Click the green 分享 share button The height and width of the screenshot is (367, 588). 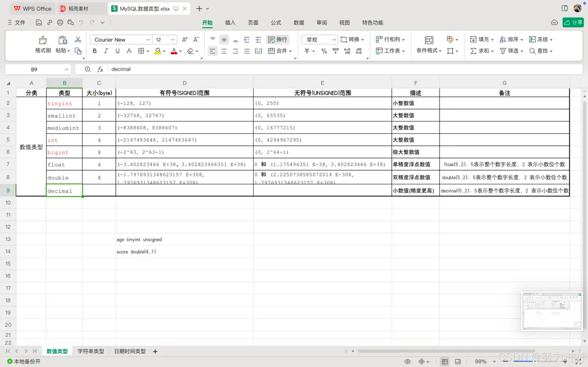point(573,23)
